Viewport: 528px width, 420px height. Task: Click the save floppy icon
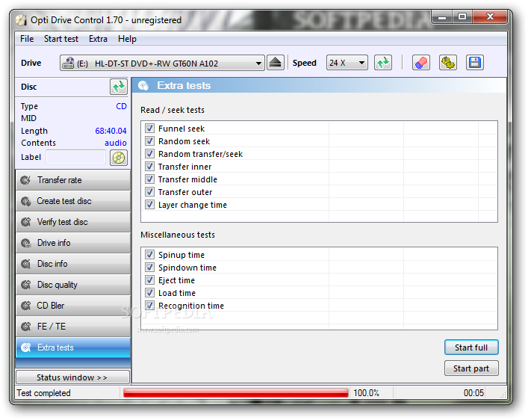tap(475, 63)
